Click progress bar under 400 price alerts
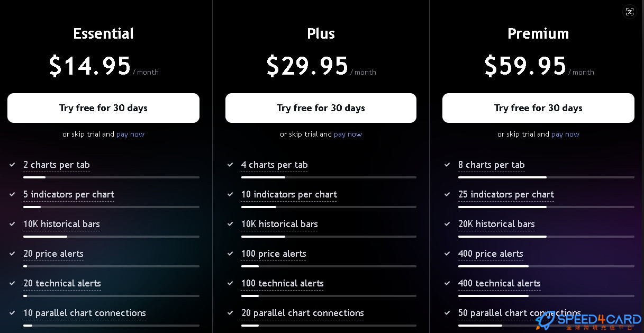 (x=546, y=266)
